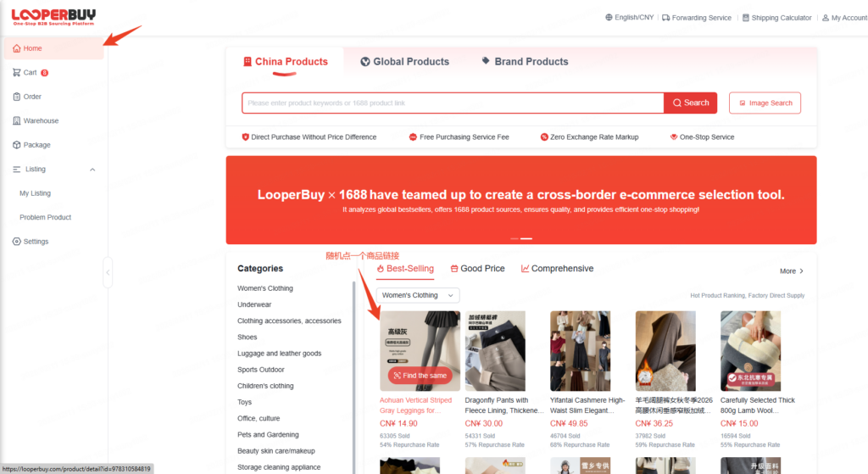Select first banner carousel indicator
The image size is (868, 474).
click(x=515, y=238)
